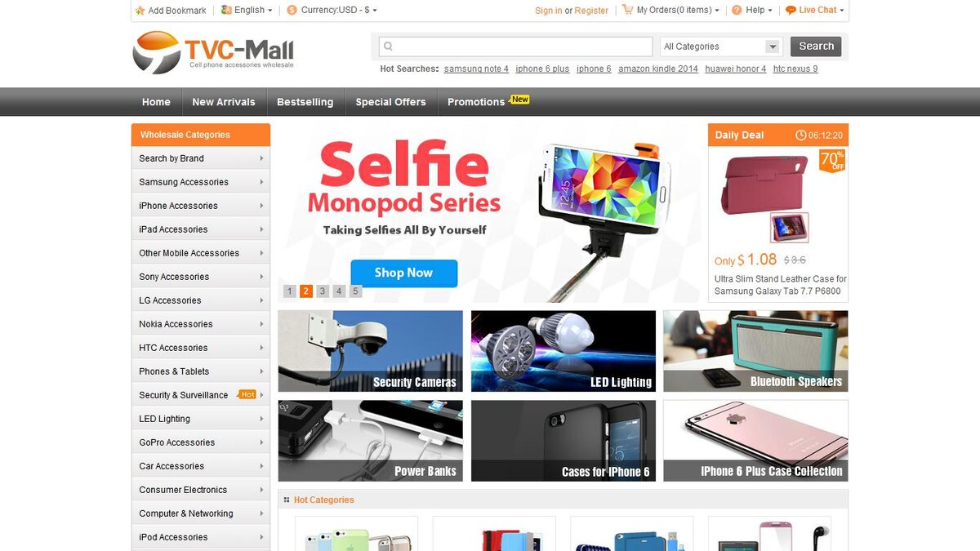Click the Search button
The height and width of the screenshot is (551, 980).
(x=816, y=47)
